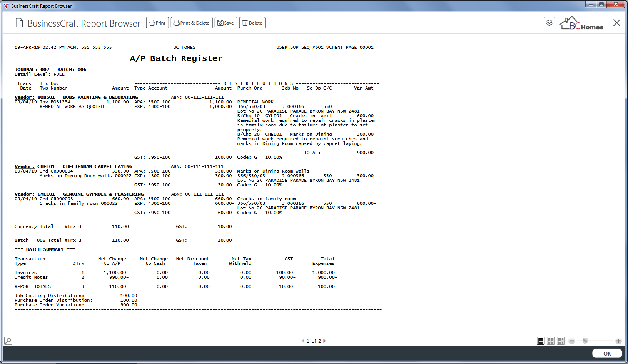The width and height of the screenshot is (628, 364).
Task: Select single page view layout
Action: tap(541, 341)
